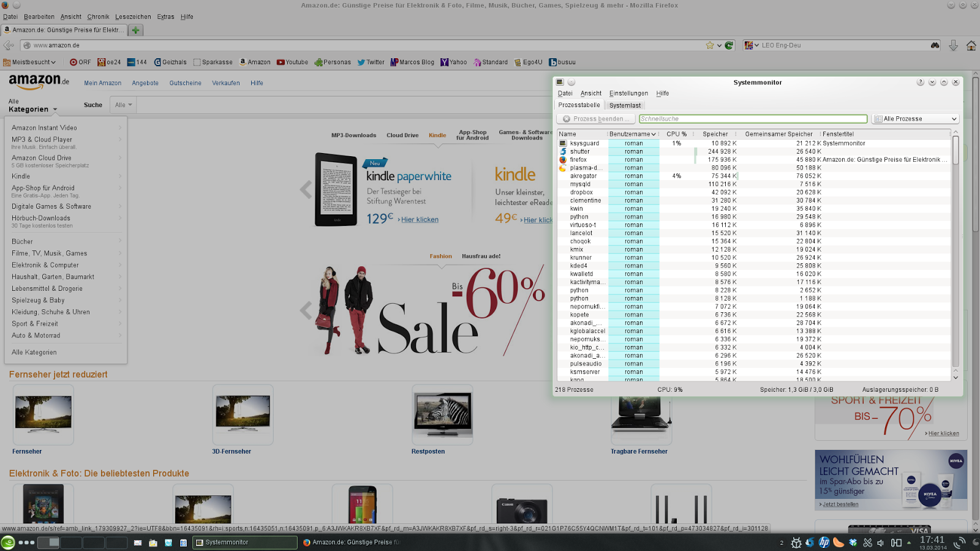The width and height of the screenshot is (980, 551).
Task: Open the Systemmonitor help question-mark button
Action: (x=920, y=82)
